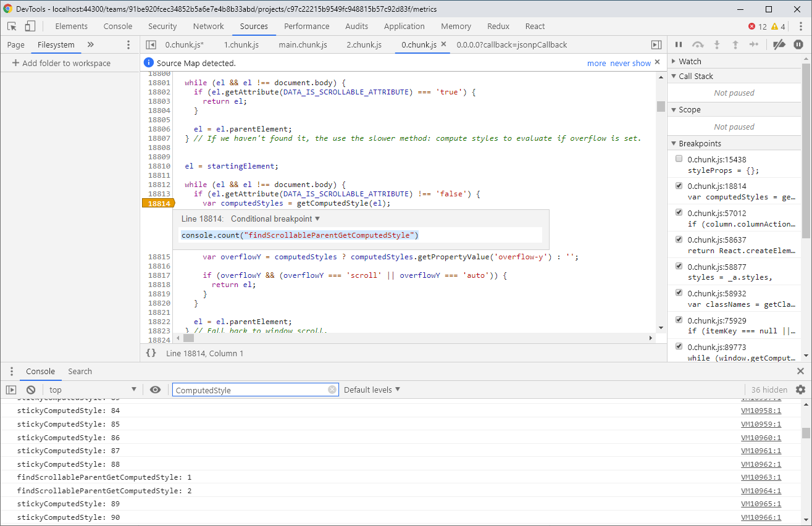Click Add folder to workspace
This screenshot has height=526, width=812.
point(61,63)
